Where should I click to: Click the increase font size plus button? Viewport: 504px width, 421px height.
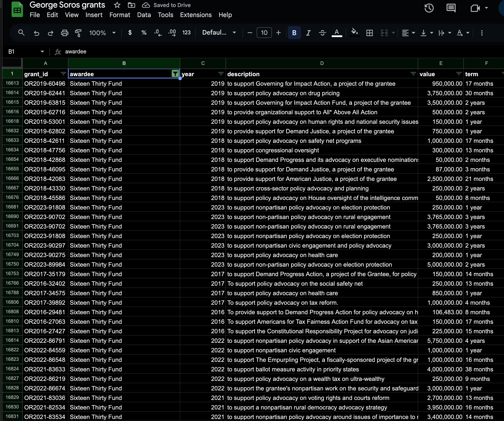pyautogui.click(x=278, y=33)
